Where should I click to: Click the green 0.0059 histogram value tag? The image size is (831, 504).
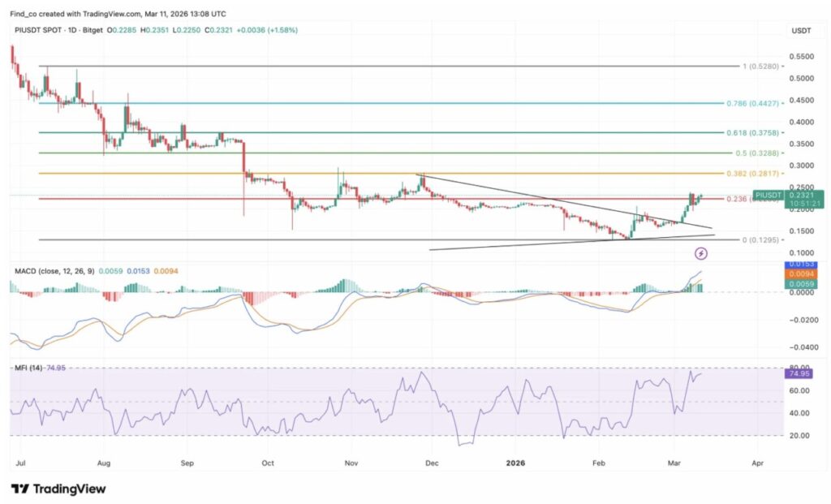click(805, 284)
